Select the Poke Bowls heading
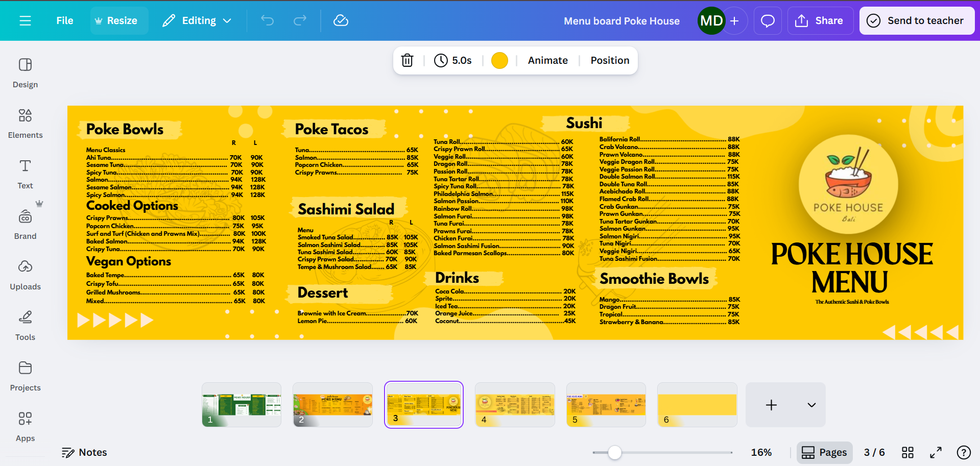This screenshot has width=980, height=466. coord(125,129)
